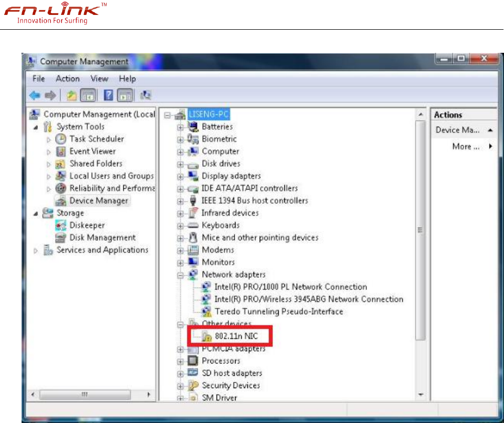Expand the Keyboards category
This screenshot has width=504, height=423.
[x=180, y=226]
